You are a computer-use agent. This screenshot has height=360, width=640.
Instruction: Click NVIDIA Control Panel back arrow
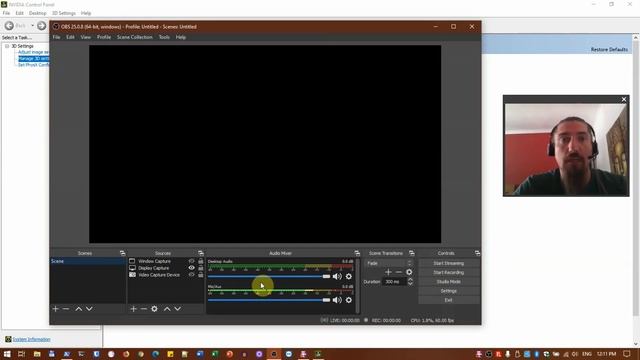(9, 26)
